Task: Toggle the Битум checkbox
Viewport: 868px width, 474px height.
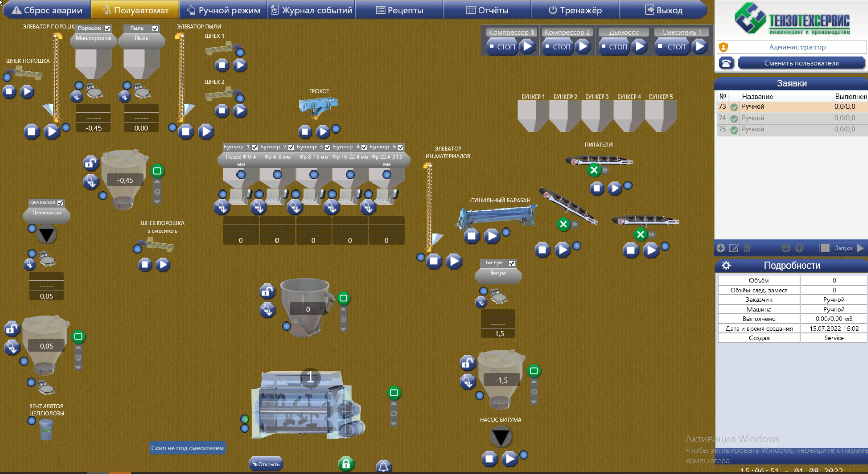Action: coord(511,263)
